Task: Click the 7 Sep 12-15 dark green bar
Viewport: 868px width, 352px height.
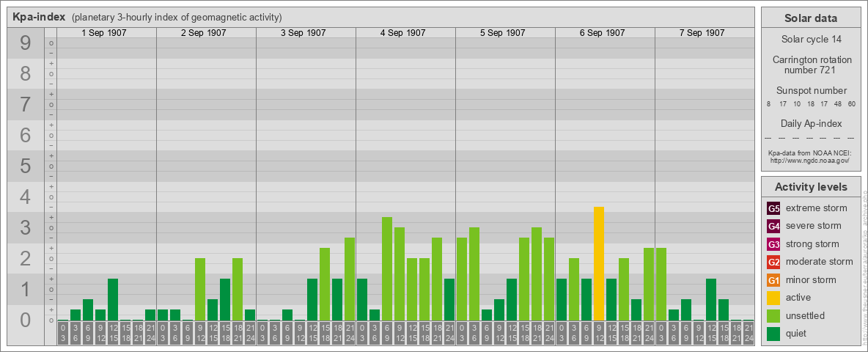Action: pos(711,299)
